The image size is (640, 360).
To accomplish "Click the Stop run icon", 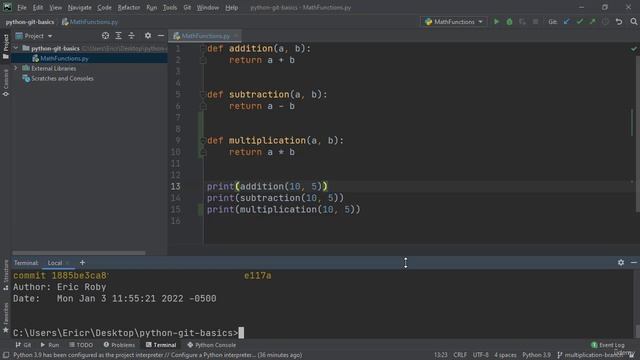I will tap(536, 22).
